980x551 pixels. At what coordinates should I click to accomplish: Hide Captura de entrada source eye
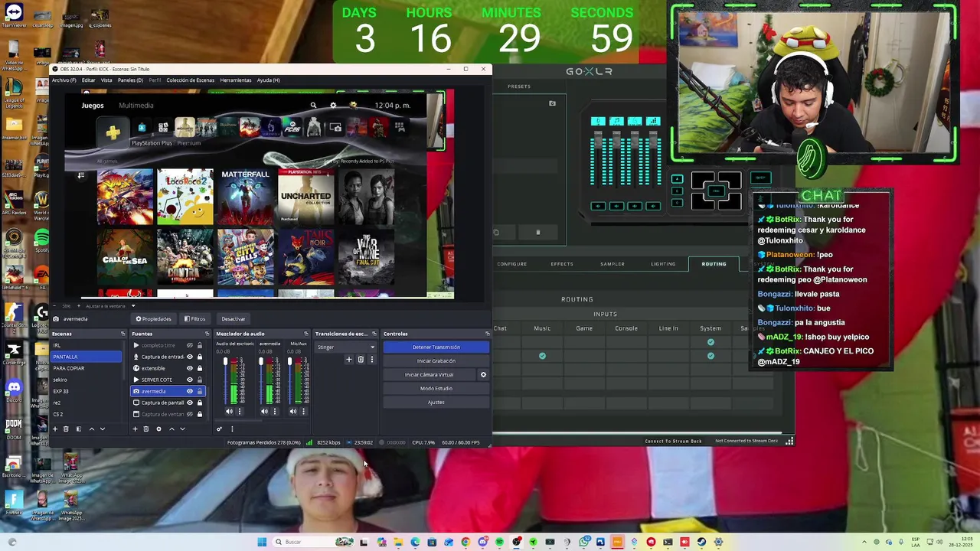point(190,357)
